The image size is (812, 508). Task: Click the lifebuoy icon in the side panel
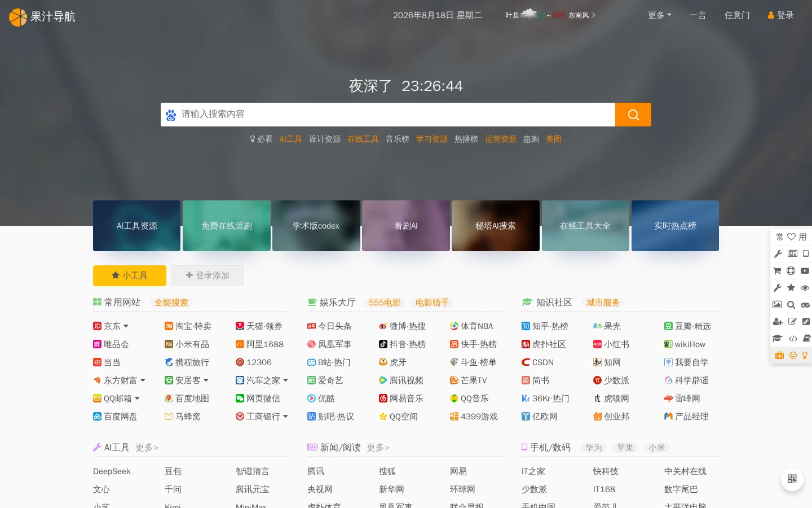[791, 271]
